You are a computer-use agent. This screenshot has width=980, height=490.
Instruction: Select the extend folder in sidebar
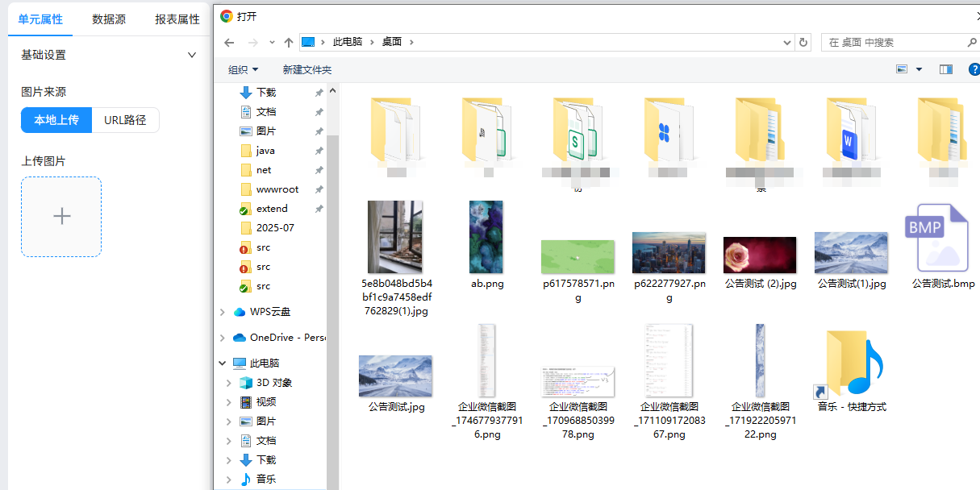272,209
